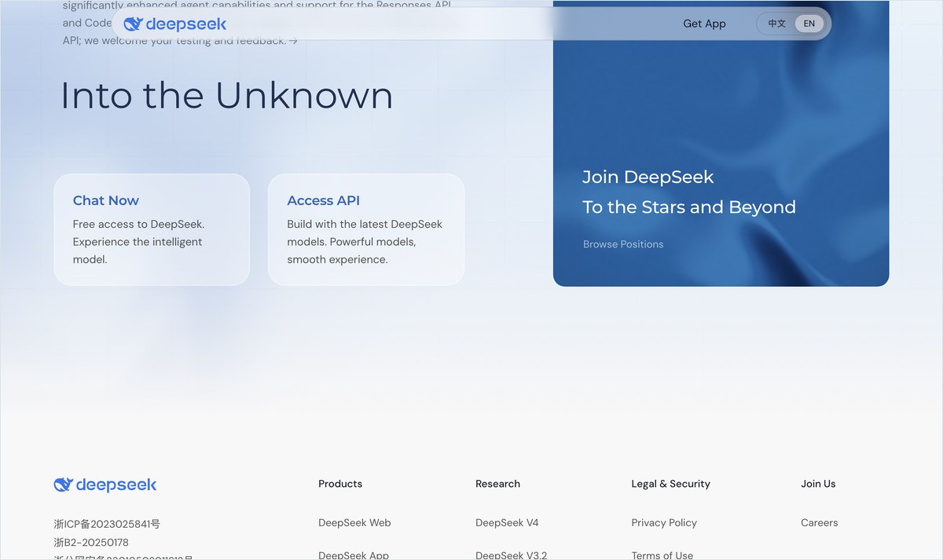Screen dimensions: 943x560
Task: Open the Terms of Use link
Action: point(662,555)
